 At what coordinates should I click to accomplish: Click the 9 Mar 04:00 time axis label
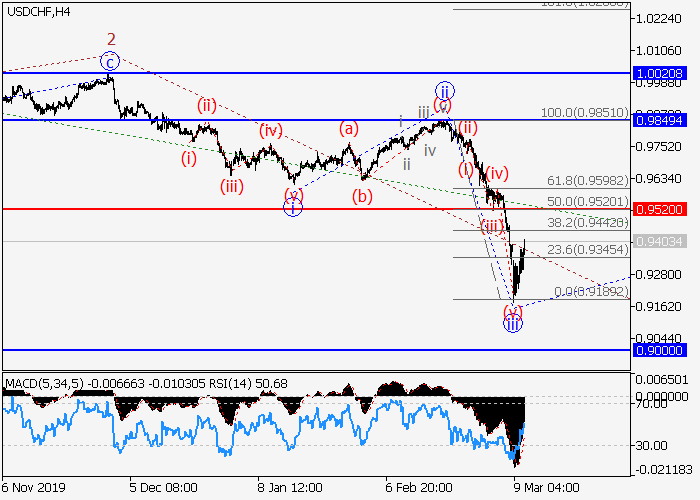point(545,484)
